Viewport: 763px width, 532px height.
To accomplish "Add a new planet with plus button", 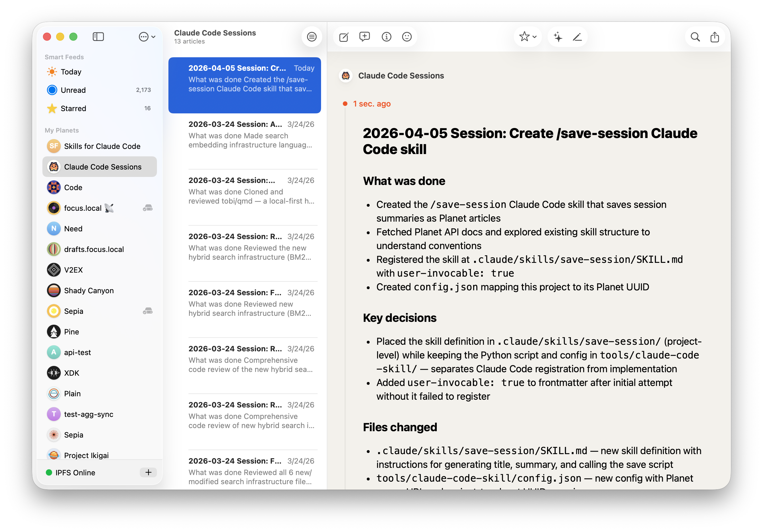I will coord(148,472).
